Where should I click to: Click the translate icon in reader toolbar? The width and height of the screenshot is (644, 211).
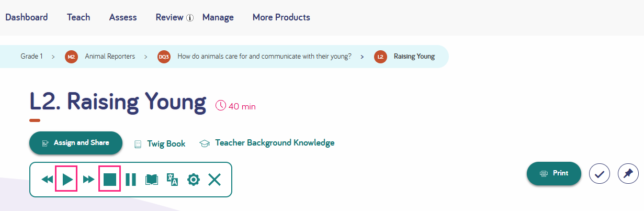click(172, 180)
